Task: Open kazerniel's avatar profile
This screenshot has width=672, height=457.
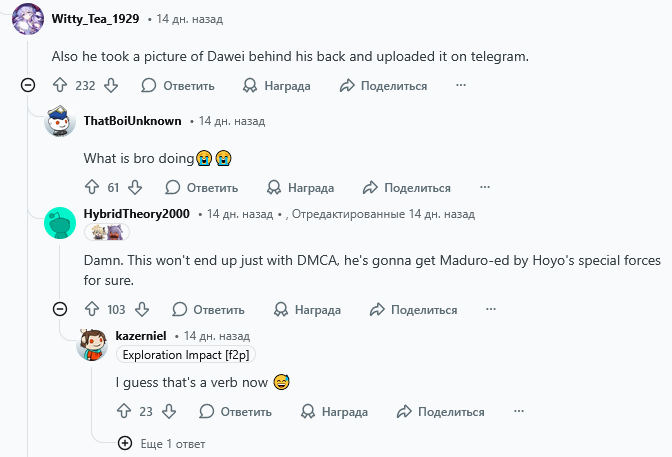Action: [x=93, y=344]
